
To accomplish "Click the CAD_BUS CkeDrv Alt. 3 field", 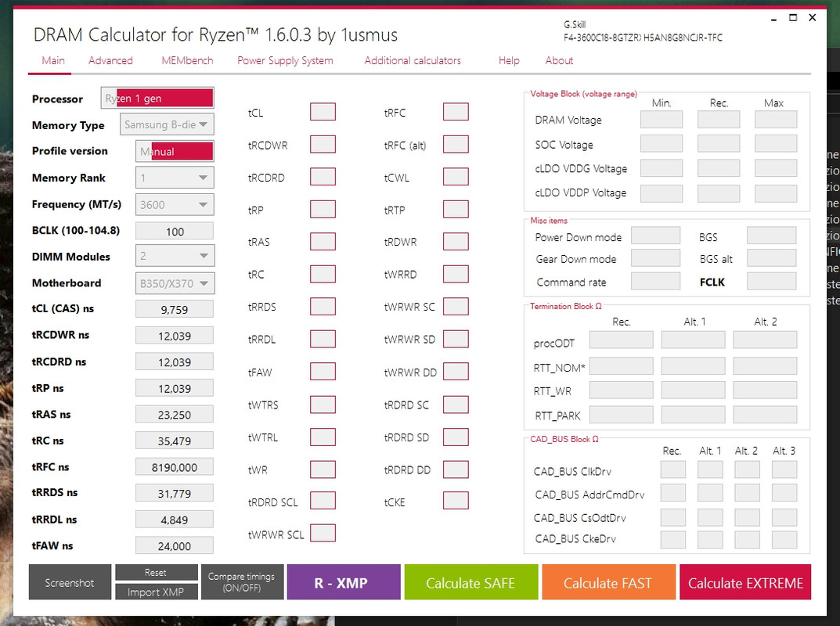I will pos(784,540).
